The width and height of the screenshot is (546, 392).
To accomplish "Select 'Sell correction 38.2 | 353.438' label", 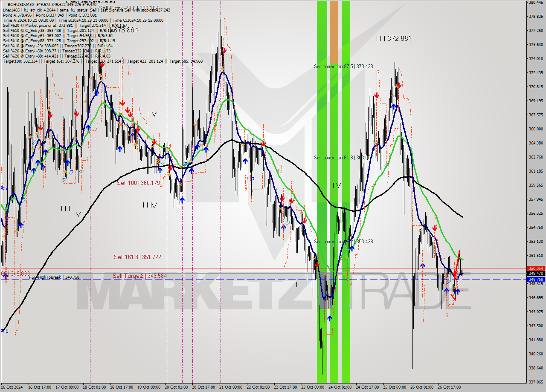I will pyautogui.click(x=343, y=242).
